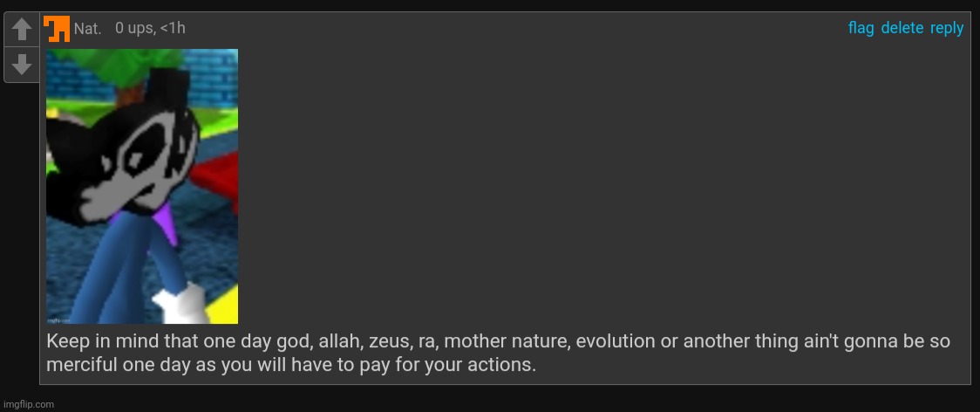The image size is (980, 412).
Task: Click the tiny imgflip watermark inside the image
Action: [x=57, y=319]
